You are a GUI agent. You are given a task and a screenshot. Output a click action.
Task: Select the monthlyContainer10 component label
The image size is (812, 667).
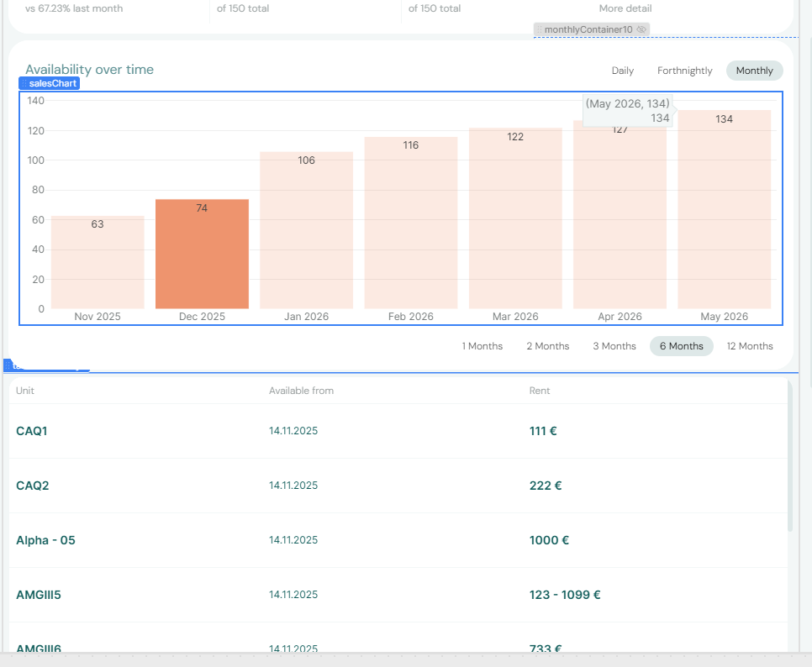pos(588,29)
